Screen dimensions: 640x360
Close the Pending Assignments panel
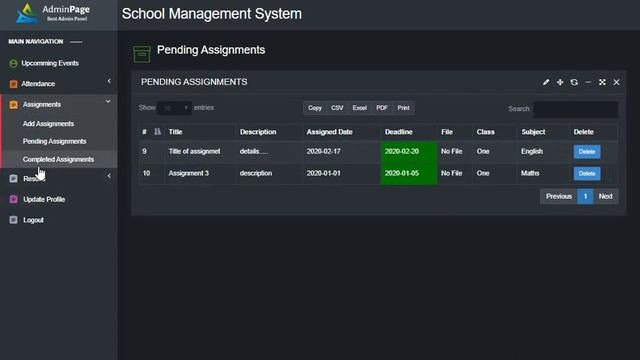pos(616,82)
